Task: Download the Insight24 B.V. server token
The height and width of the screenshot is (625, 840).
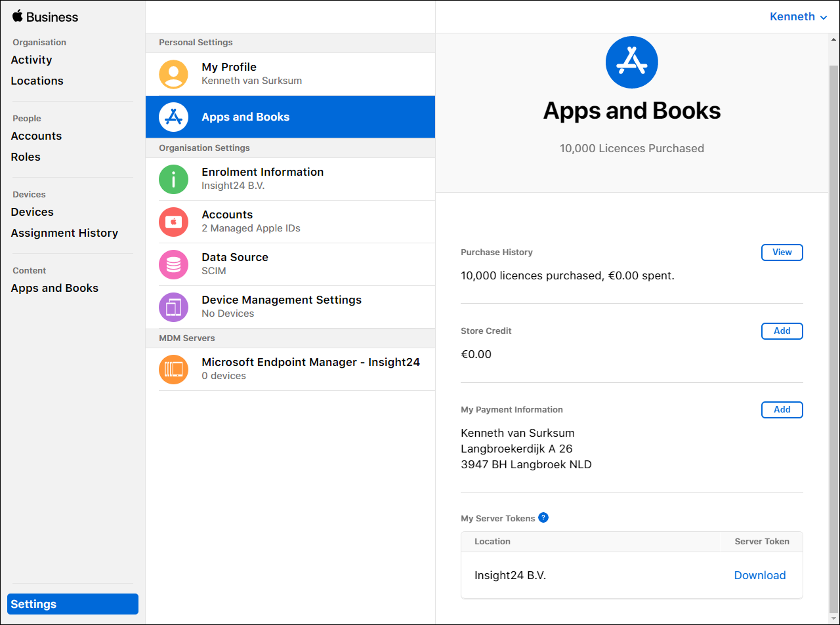Action: [759, 575]
